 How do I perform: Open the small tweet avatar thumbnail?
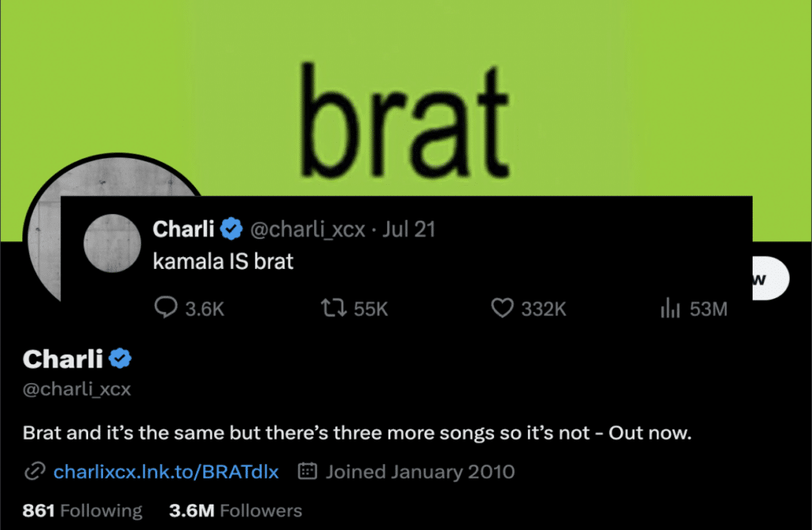pyautogui.click(x=113, y=244)
